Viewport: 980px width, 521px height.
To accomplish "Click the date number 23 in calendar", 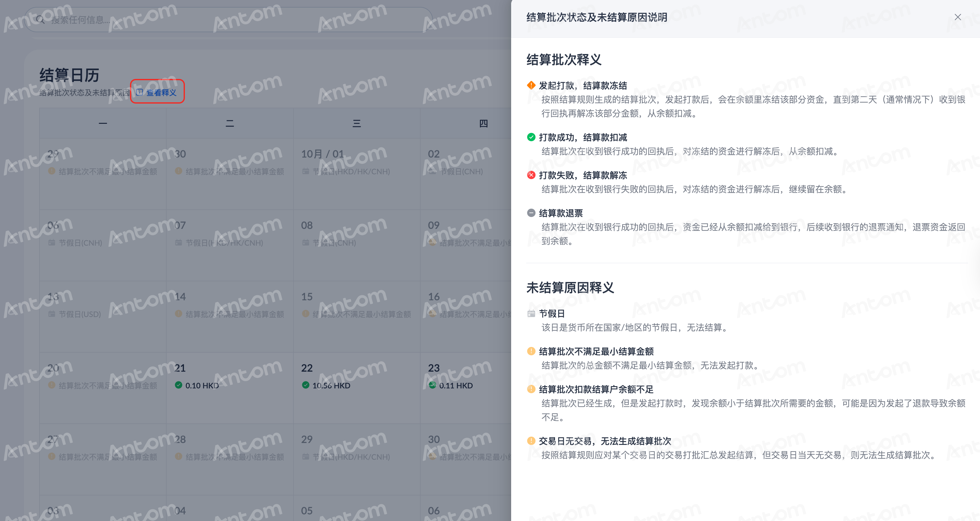I will [434, 368].
